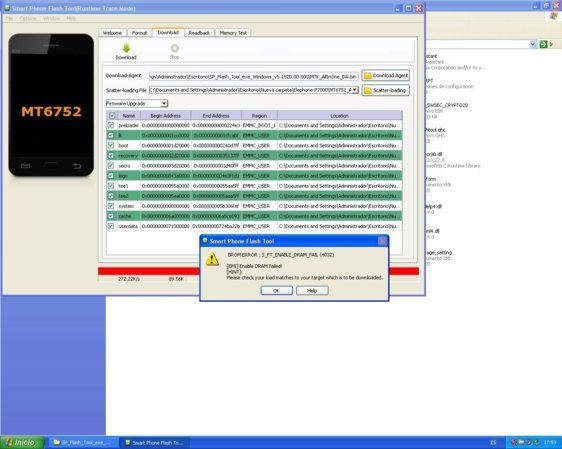Click the red tray icon beside the clock
The height and width of the screenshot is (449, 562).
513,443
